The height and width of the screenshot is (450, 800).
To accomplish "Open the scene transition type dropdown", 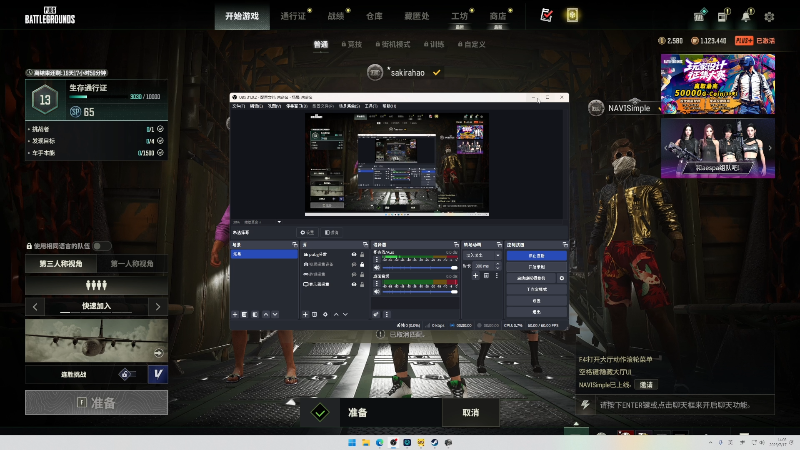I will point(482,255).
